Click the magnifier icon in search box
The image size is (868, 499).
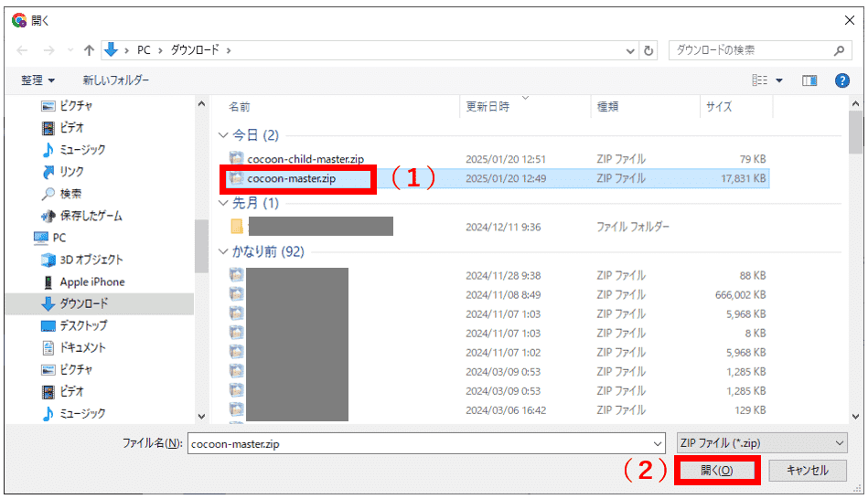(x=840, y=50)
